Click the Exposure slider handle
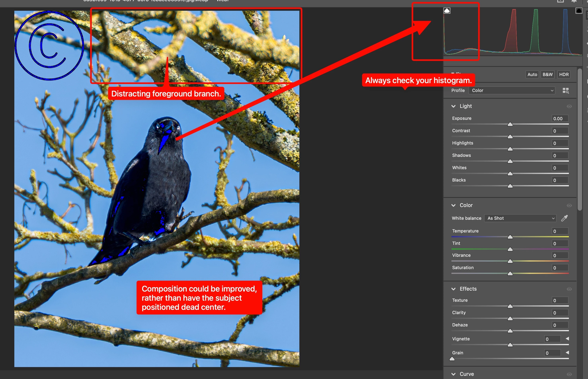The width and height of the screenshot is (588, 379). pos(510,124)
